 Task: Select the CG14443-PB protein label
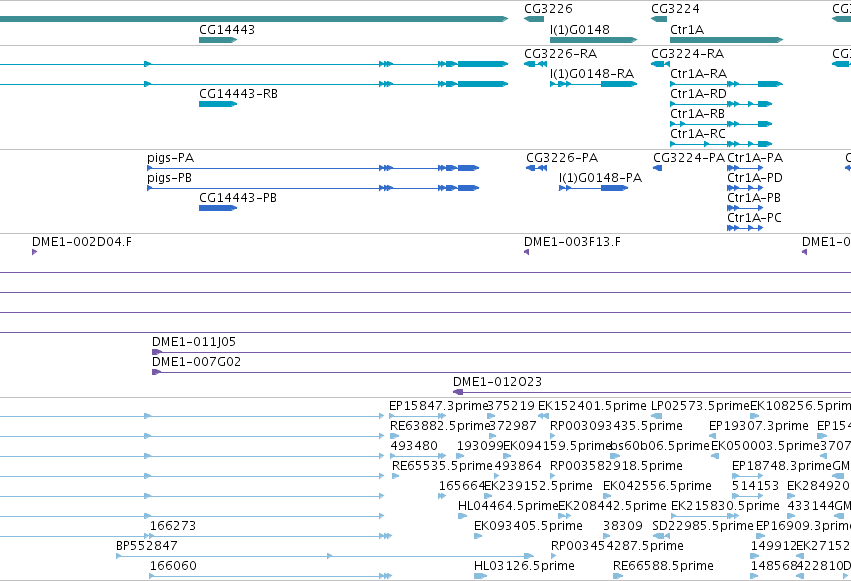[238, 198]
